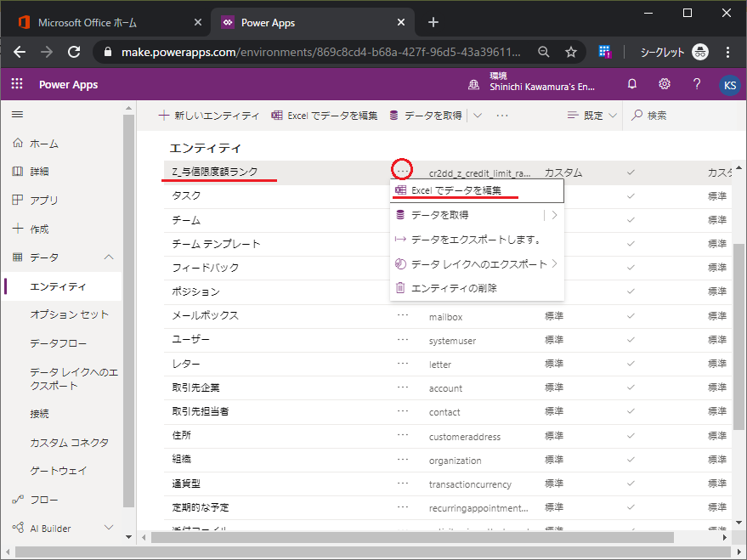This screenshot has width=747, height=560.
Task: Click the 検索 search field
Action: (684, 116)
